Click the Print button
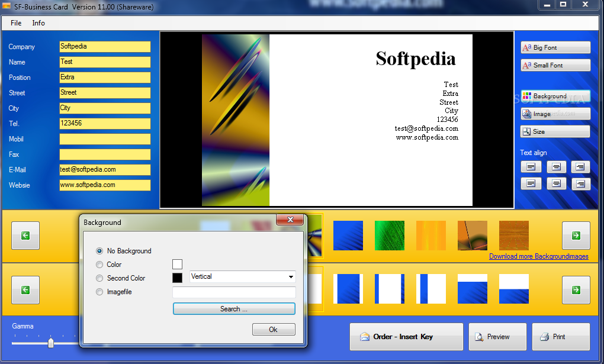 pos(561,337)
